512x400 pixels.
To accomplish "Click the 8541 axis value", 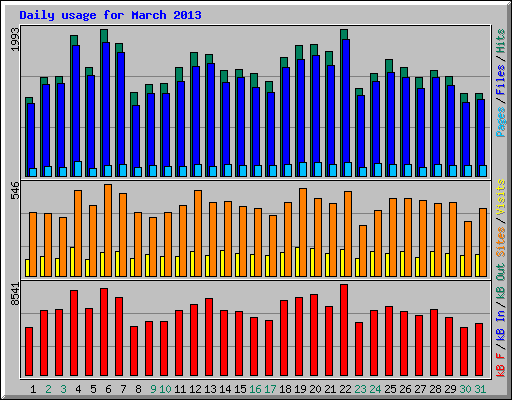I will (x=16, y=294).
